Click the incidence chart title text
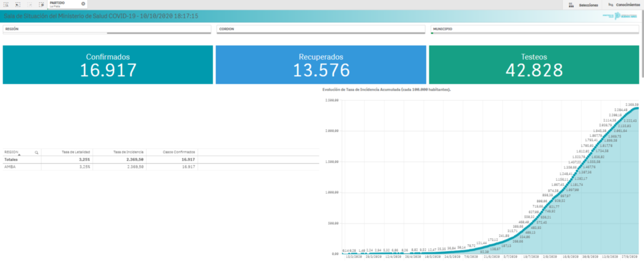This screenshot has height=263, width=644. (x=386, y=90)
